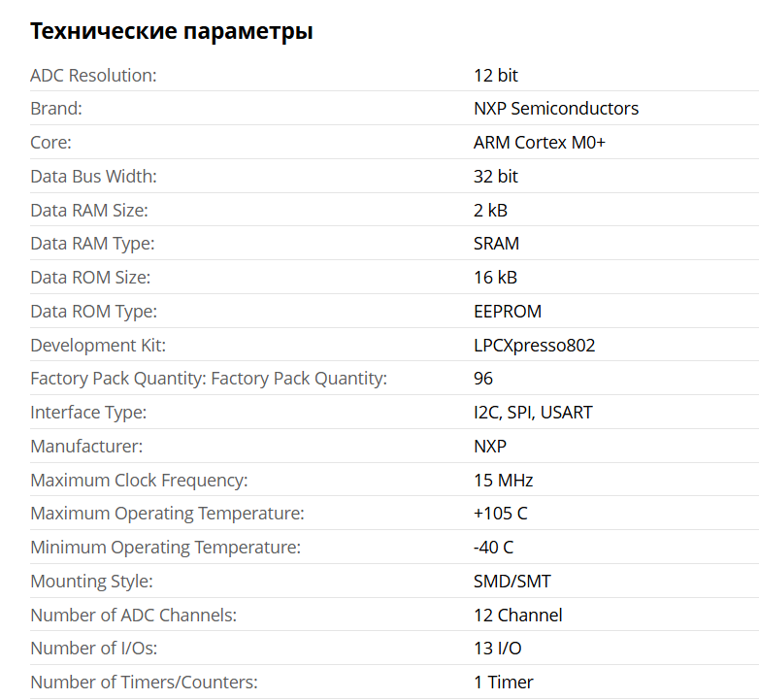This screenshot has width=759, height=700.
Task: Click the "ARM Cortex M0+" core value
Action: (540, 143)
